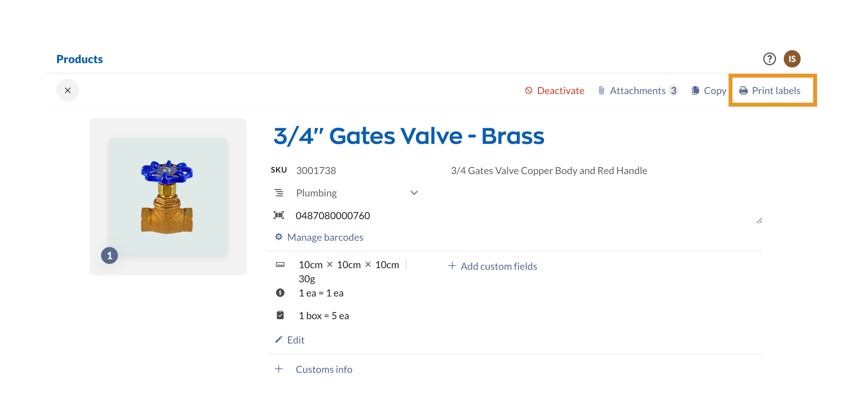Print labels for this product
Image resolution: width=868 pixels, height=418 pixels.
coord(770,91)
